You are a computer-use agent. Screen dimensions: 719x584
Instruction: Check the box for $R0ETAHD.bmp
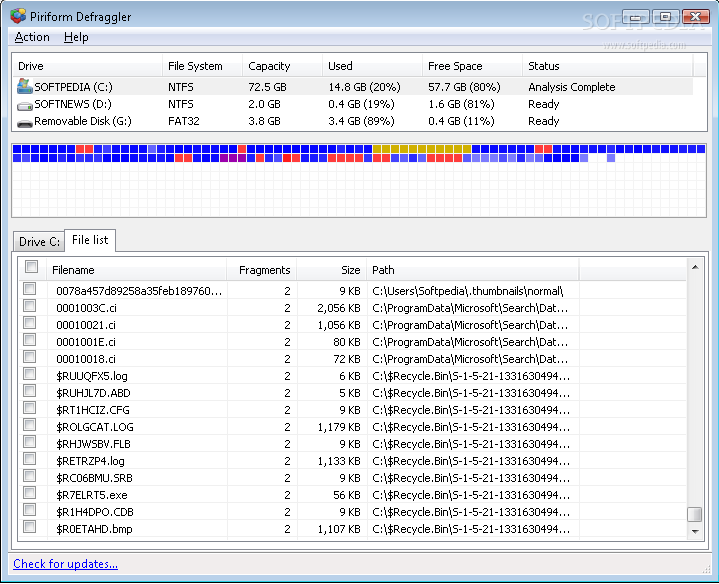(x=30, y=526)
